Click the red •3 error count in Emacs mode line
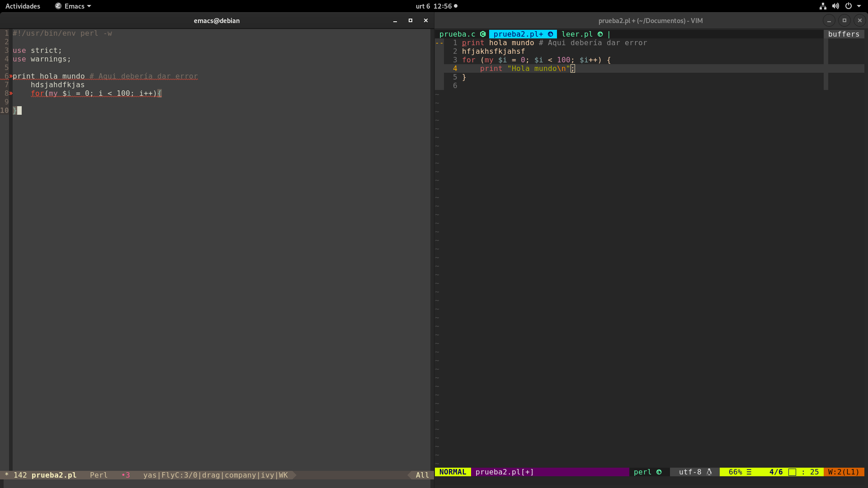The image size is (868, 488). coord(126,475)
